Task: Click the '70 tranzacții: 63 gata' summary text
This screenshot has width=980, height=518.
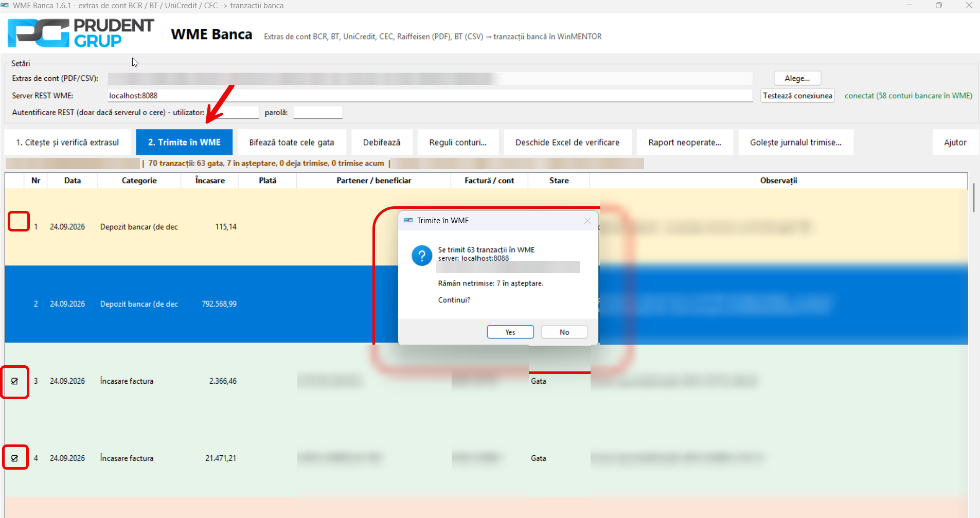Action: (x=266, y=163)
